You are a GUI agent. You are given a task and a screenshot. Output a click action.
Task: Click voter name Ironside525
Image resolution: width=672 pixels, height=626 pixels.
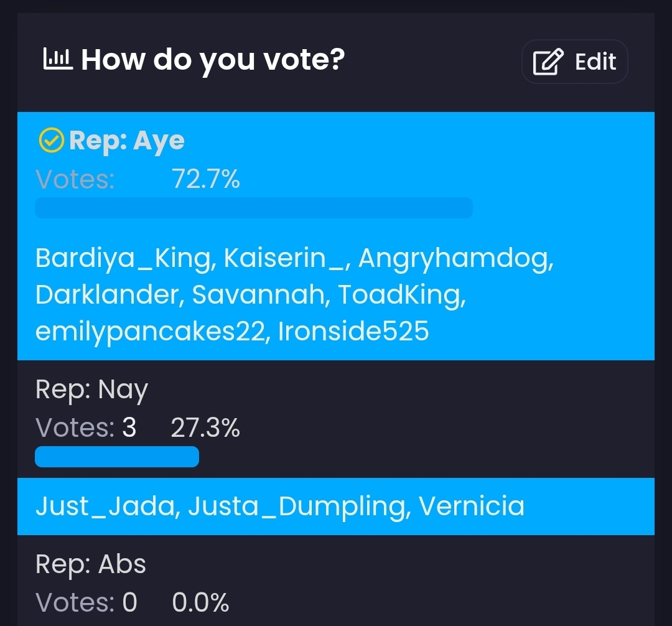click(353, 332)
